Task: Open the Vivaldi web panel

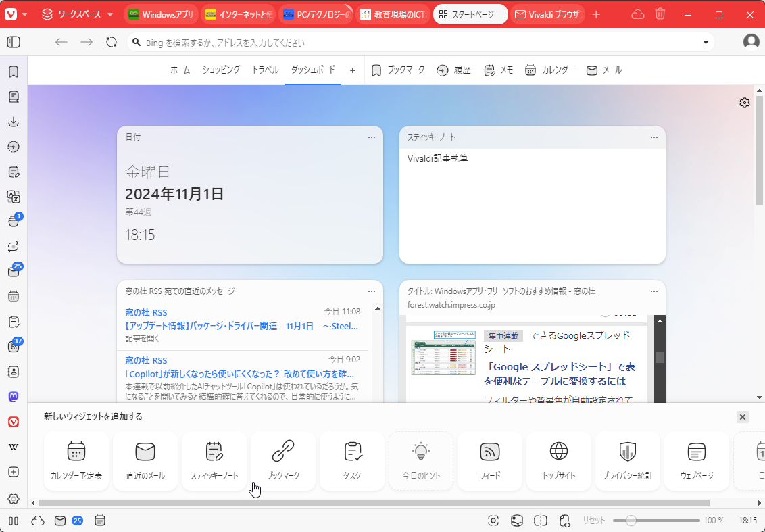Action: coord(14,422)
